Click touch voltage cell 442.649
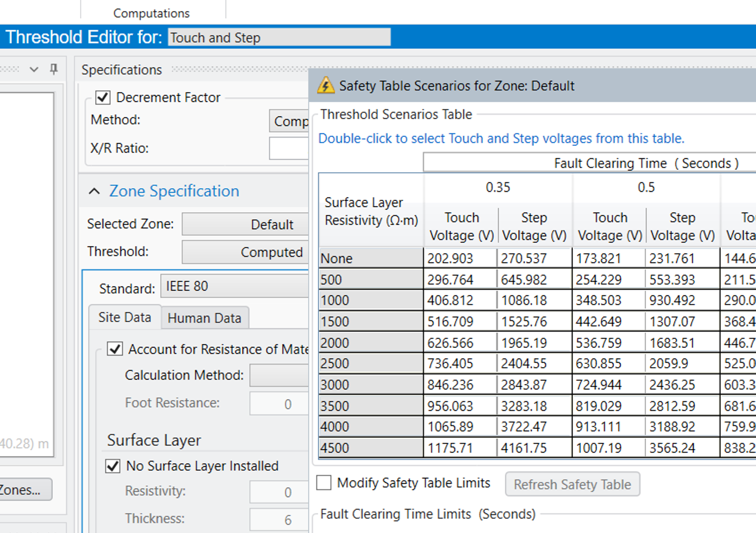The image size is (756, 533). point(609,321)
